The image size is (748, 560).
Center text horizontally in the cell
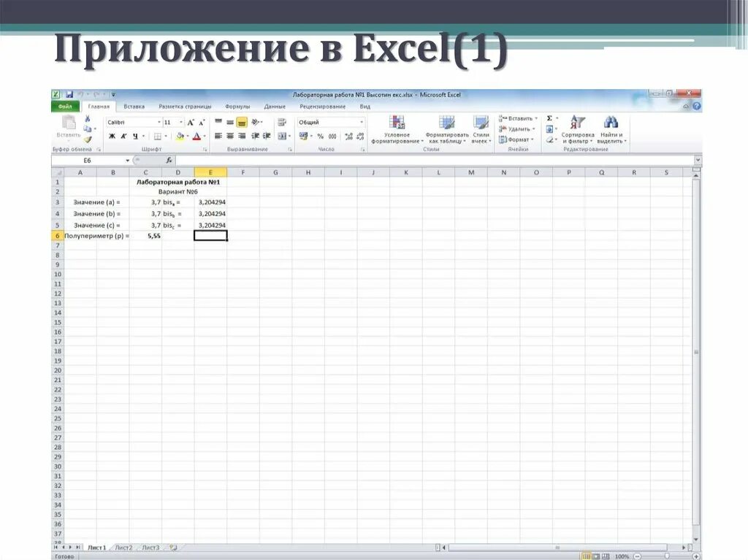(230, 137)
